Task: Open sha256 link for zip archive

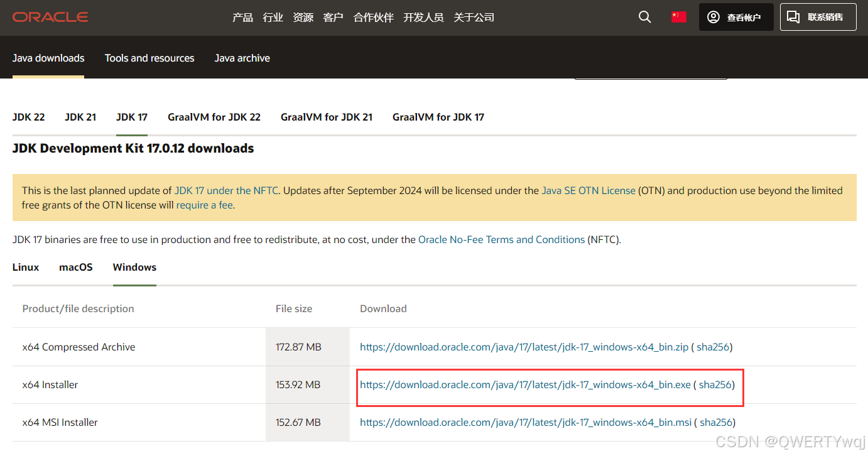Action: [x=713, y=347]
